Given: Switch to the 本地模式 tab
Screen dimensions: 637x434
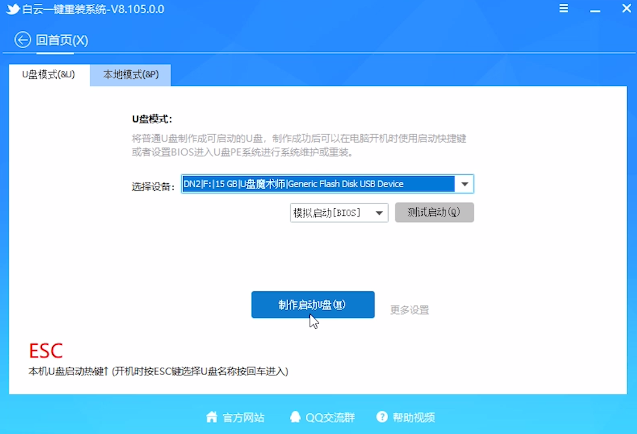Looking at the screenshot, I should coord(130,75).
